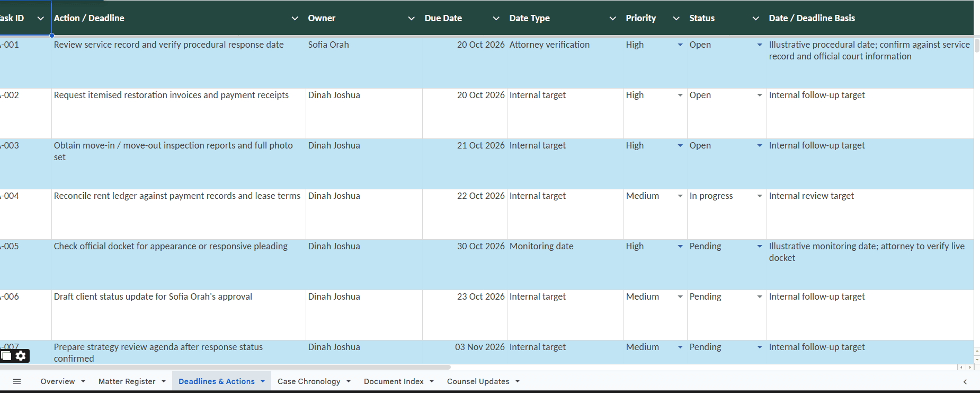Image resolution: width=980 pixels, height=393 pixels.
Task: Click the gear icon in the bottom-left overlay
Action: pos(21,356)
